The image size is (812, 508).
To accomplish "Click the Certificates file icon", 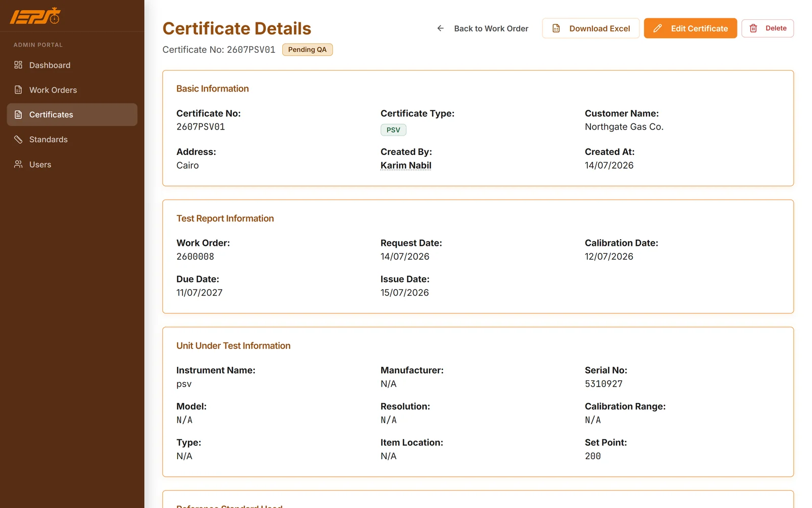I will pyautogui.click(x=18, y=115).
